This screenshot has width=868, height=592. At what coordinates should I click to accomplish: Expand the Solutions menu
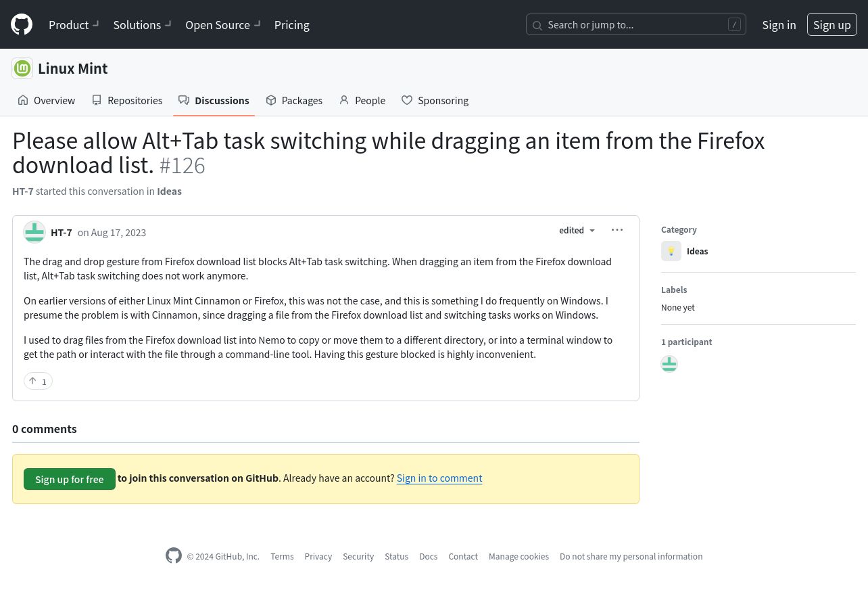coord(142,24)
